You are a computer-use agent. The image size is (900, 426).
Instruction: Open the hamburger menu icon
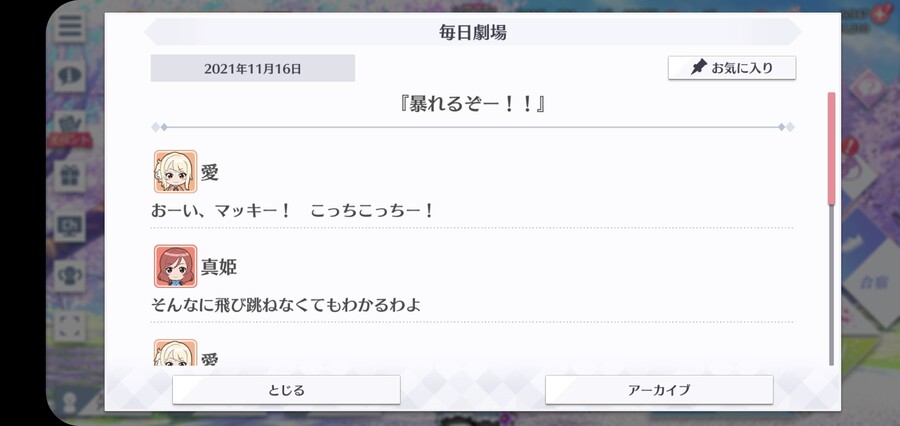click(x=70, y=27)
